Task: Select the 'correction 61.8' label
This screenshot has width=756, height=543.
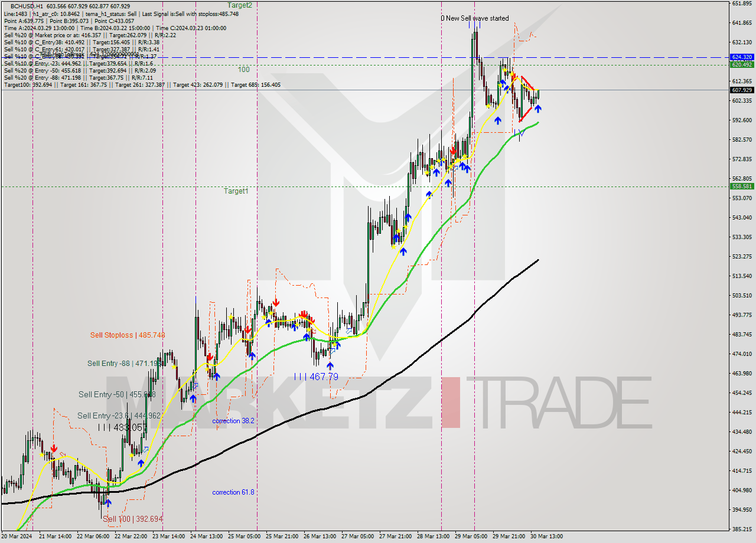Action: pyautogui.click(x=233, y=492)
